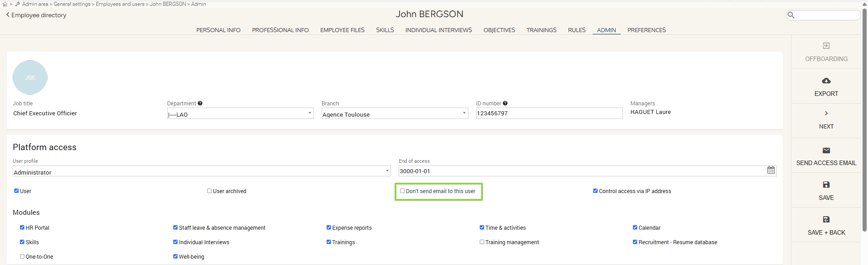Click the Save + Back icon
Screen dimensions: 868x265
tap(826, 219)
